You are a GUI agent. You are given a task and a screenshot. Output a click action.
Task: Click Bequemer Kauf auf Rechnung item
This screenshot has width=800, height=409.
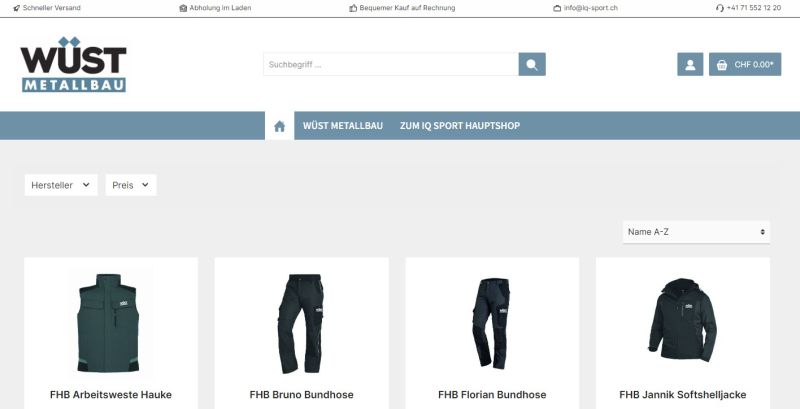pyautogui.click(x=402, y=8)
